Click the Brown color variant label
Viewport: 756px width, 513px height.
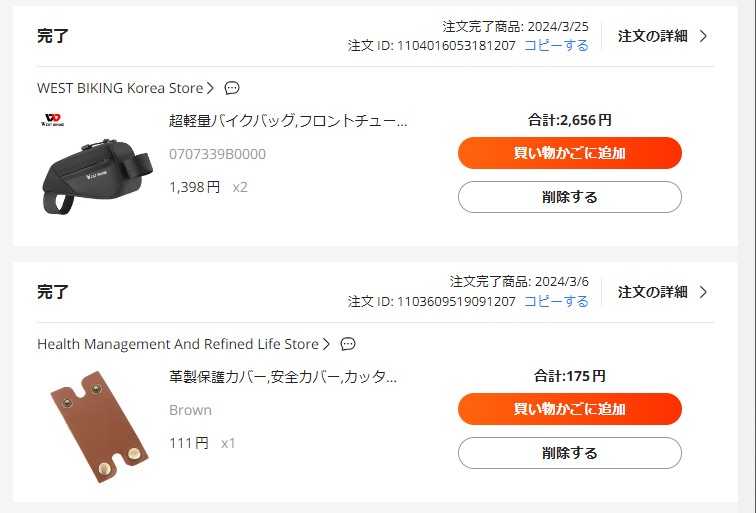point(190,410)
